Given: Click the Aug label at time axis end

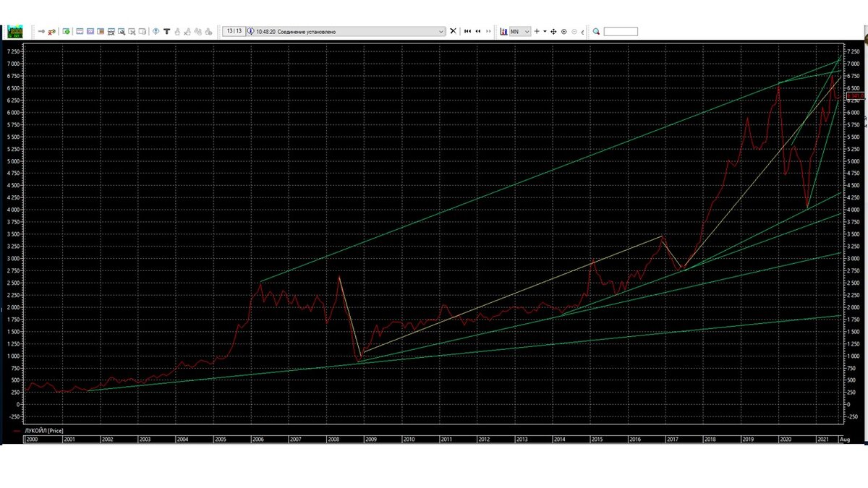Looking at the screenshot, I should [846, 439].
